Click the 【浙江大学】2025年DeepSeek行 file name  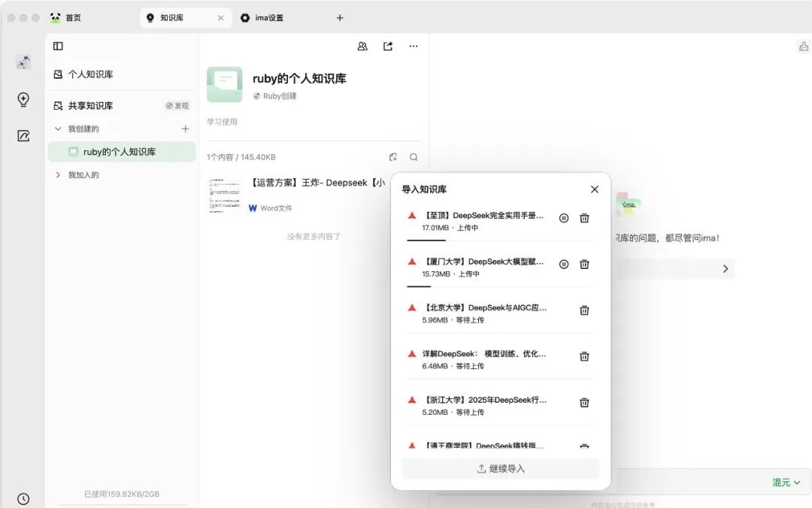pyautogui.click(x=485, y=400)
